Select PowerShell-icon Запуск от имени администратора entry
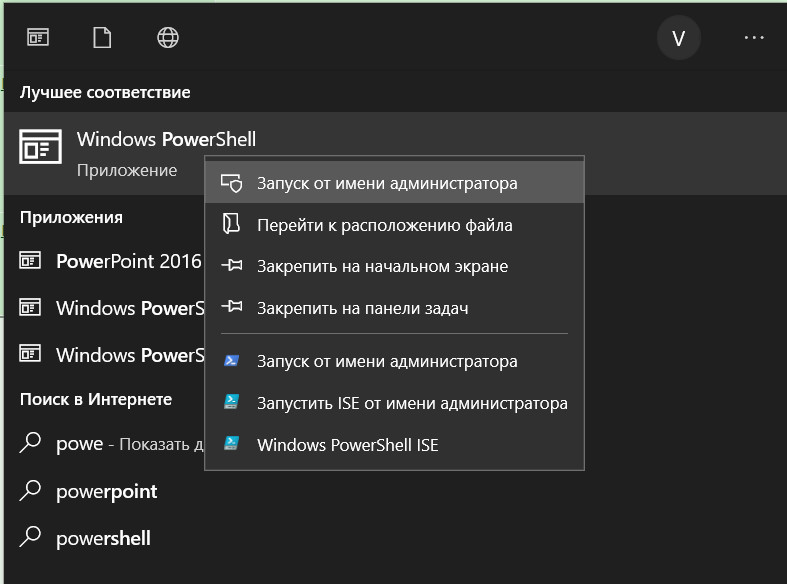Viewport: 787px width, 584px height. pyautogui.click(x=395, y=361)
